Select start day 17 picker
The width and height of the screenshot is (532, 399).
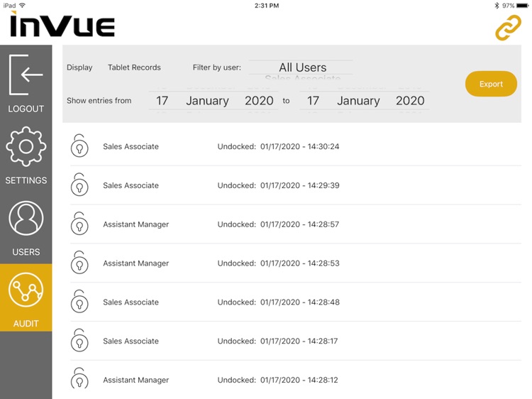pos(162,101)
